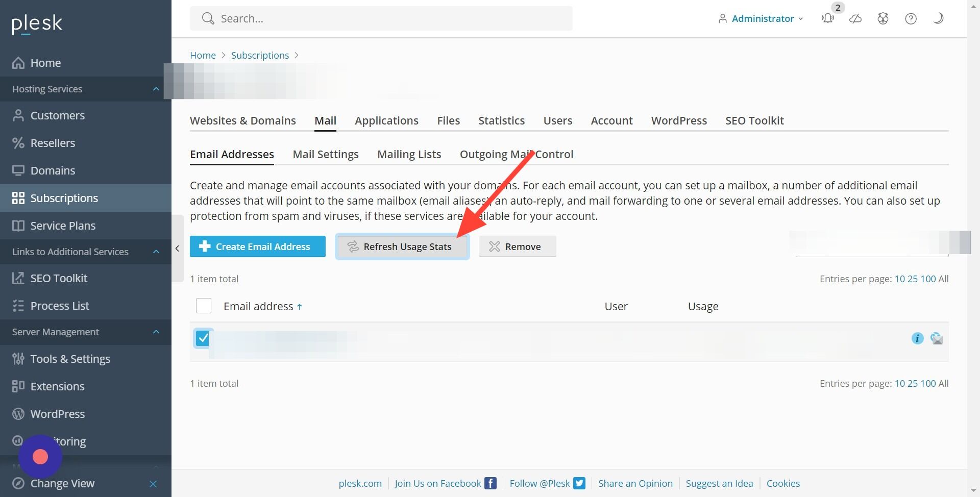Open plesk.com footer link
Screen dimensions: 980x497
point(360,483)
